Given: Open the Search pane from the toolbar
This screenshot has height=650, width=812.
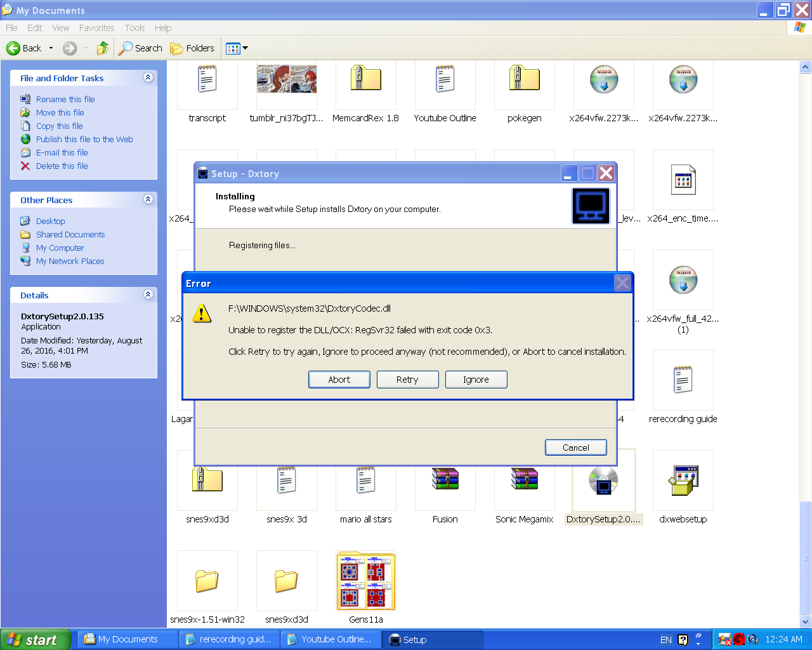Looking at the screenshot, I should pos(141,48).
